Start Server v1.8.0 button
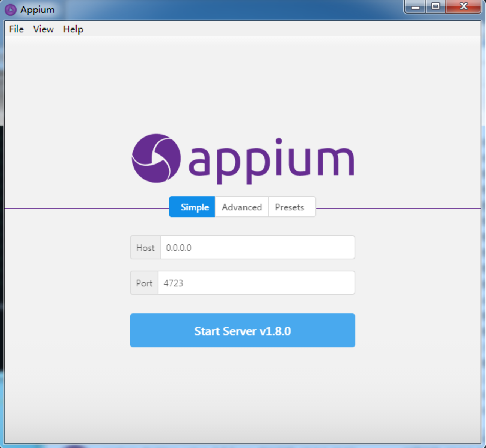This screenshot has width=486, height=448. point(242,330)
